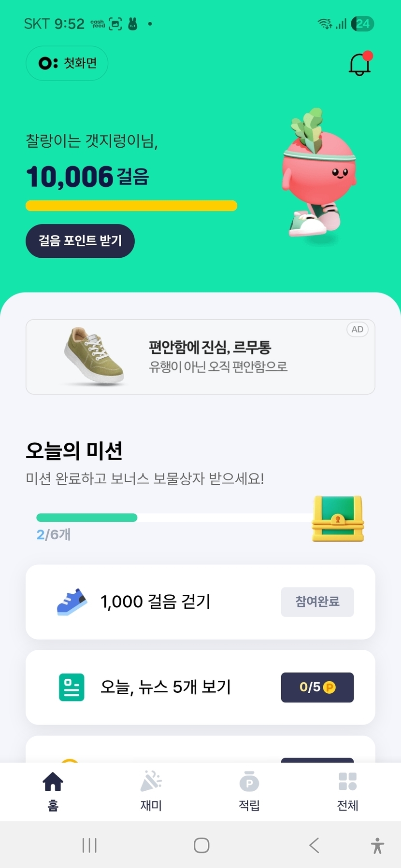
Task: Tap the 참여완료 button
Action: coord(317,602)
